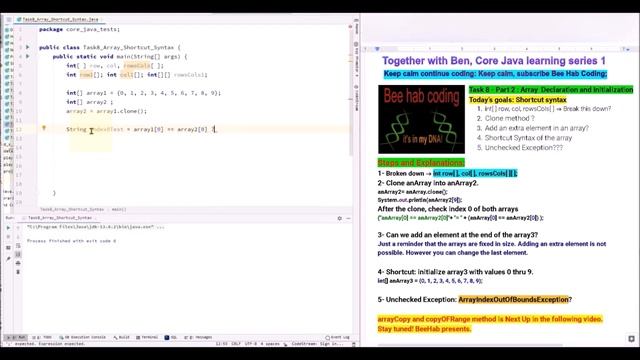Viewport: 640px width, 360px height.
Task: Click the project structure icon left of the editor tab
Action: 9,19
